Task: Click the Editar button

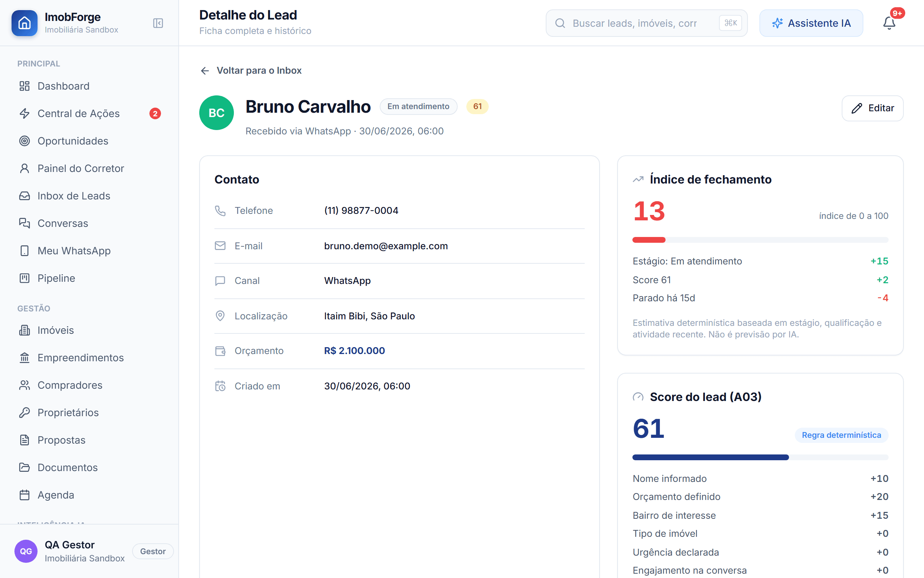Action: point(872,108)
